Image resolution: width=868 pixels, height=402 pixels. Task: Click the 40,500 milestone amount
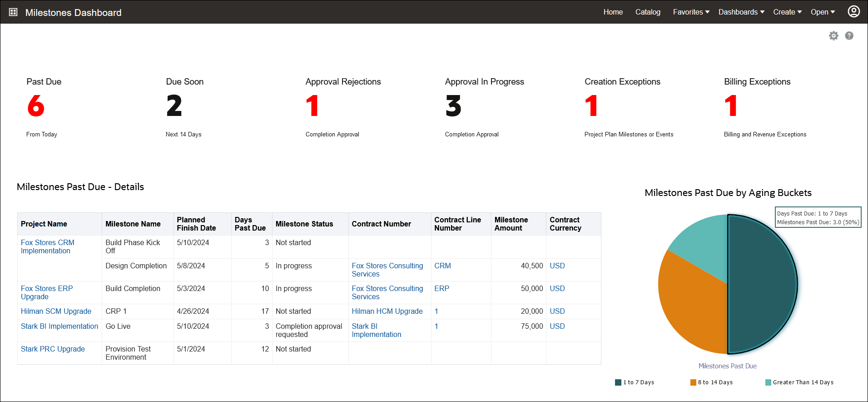click(532, 266)
